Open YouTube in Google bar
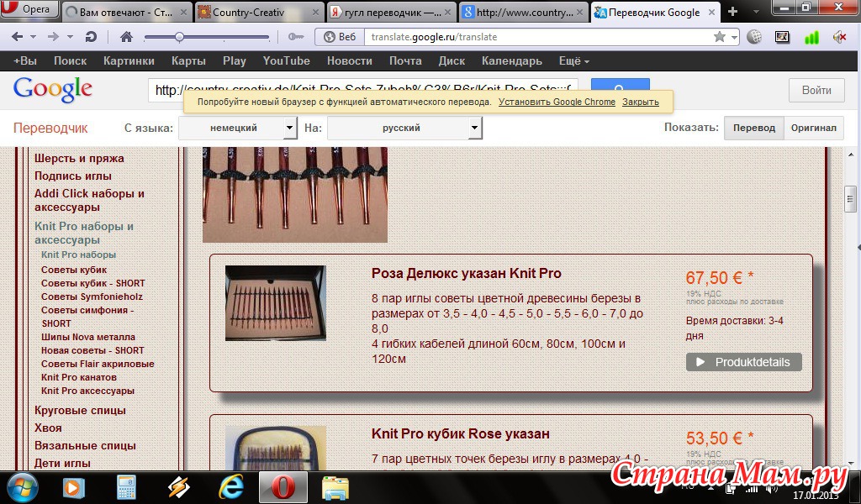 286,60
